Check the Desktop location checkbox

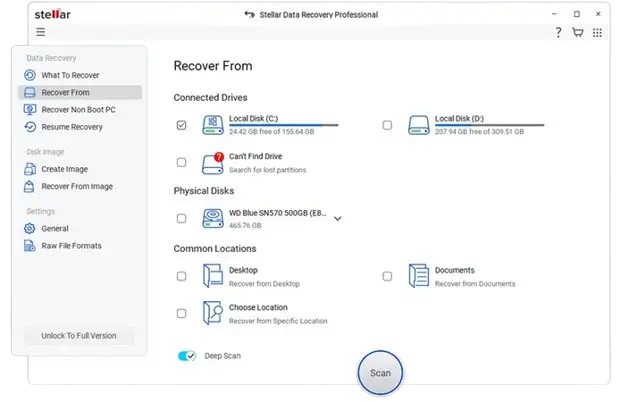pyautogui.click(x=181, y=276)
